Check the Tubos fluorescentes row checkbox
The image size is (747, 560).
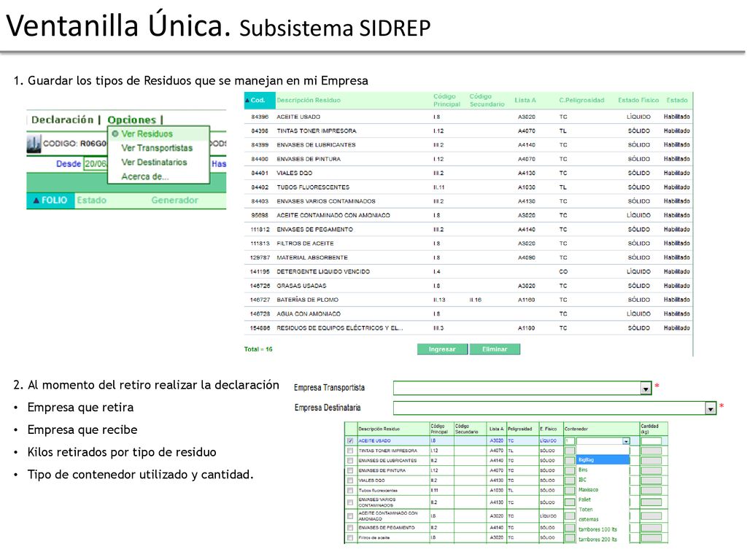pyautogui.click(x=350, y=491)
